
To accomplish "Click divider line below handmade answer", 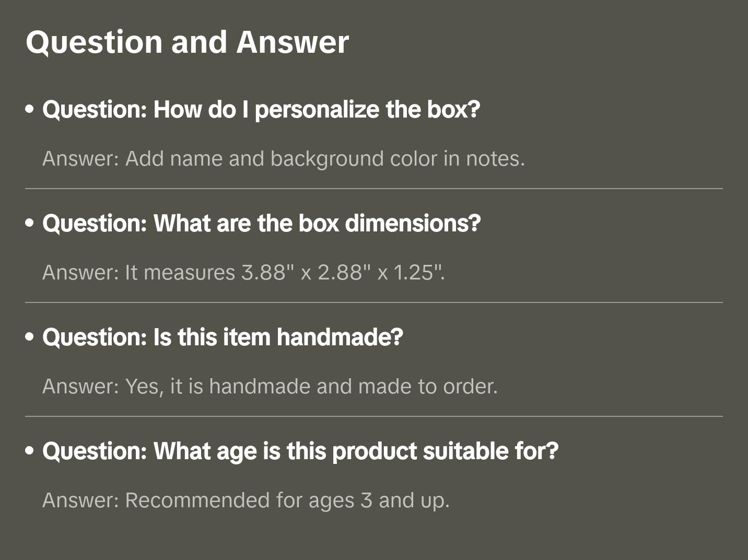I will [374, 416].
